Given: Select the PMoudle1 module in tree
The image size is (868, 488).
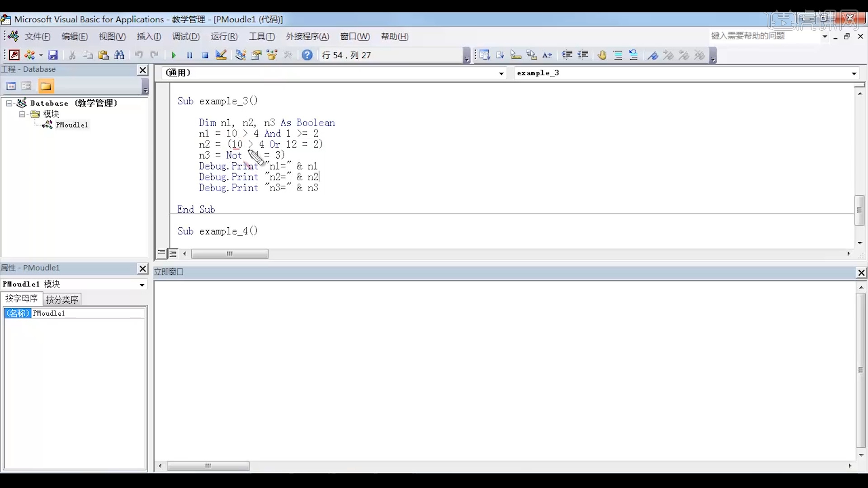Looking at the screenshot, I should [71, 125].
